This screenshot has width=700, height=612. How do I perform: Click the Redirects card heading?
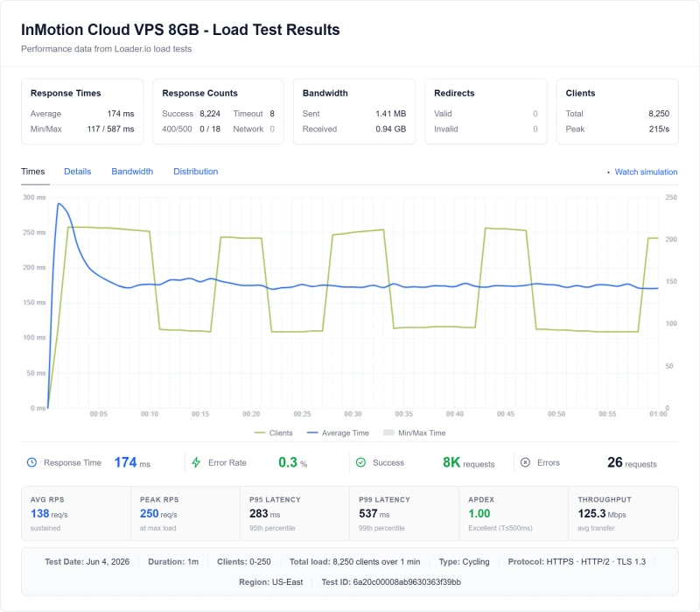pos(454,93)
